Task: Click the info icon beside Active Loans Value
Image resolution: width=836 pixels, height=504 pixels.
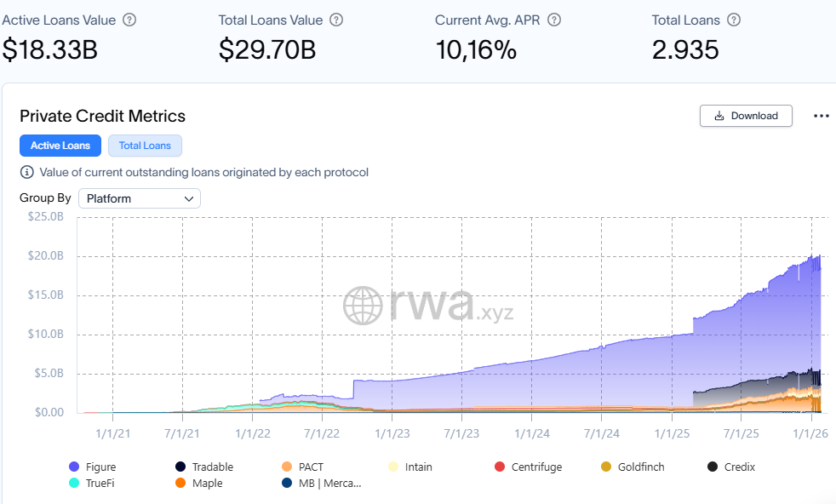Action: 129,20
